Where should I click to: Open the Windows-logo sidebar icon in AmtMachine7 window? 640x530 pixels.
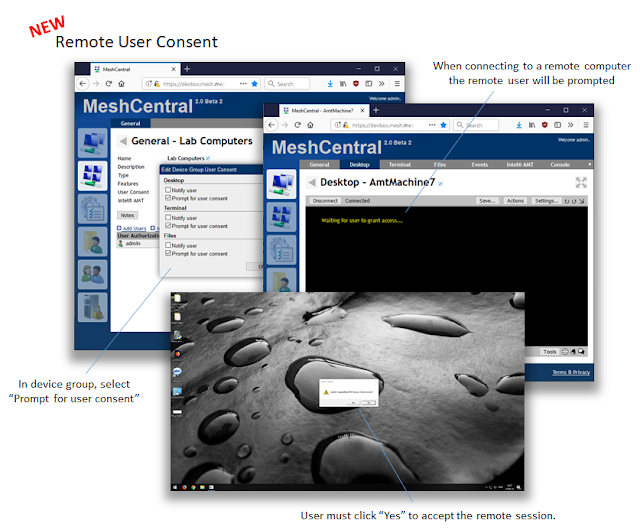281,217
